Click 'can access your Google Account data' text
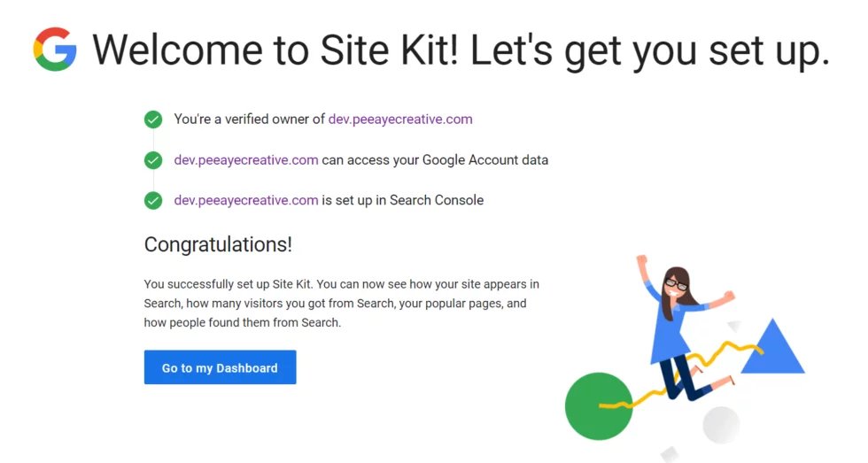 (x=435, y=160)
